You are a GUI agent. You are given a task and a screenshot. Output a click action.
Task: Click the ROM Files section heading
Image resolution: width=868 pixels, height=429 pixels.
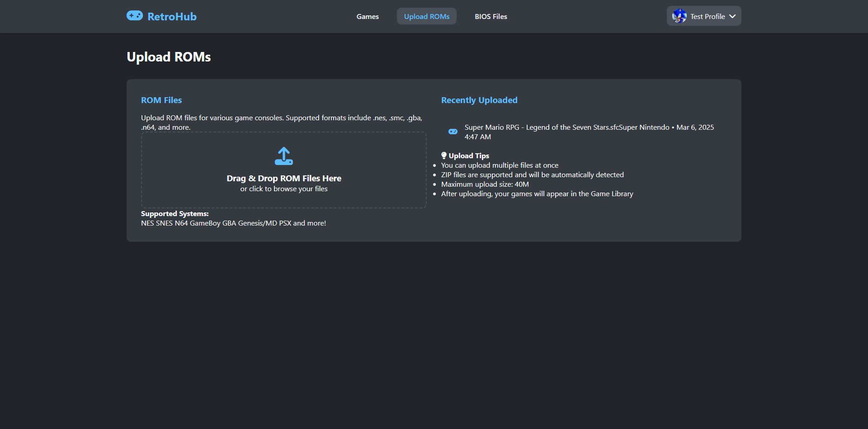(x=161, y=100)
